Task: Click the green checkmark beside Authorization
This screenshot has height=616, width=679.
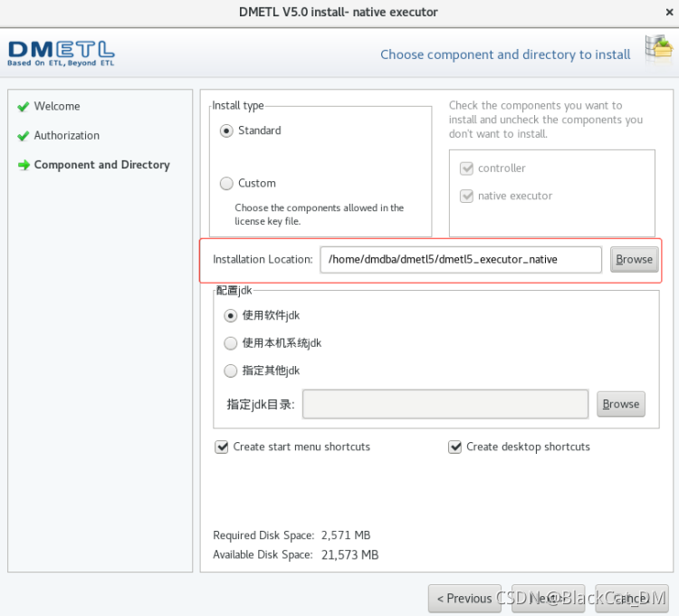Action: [x=24, y=136]
